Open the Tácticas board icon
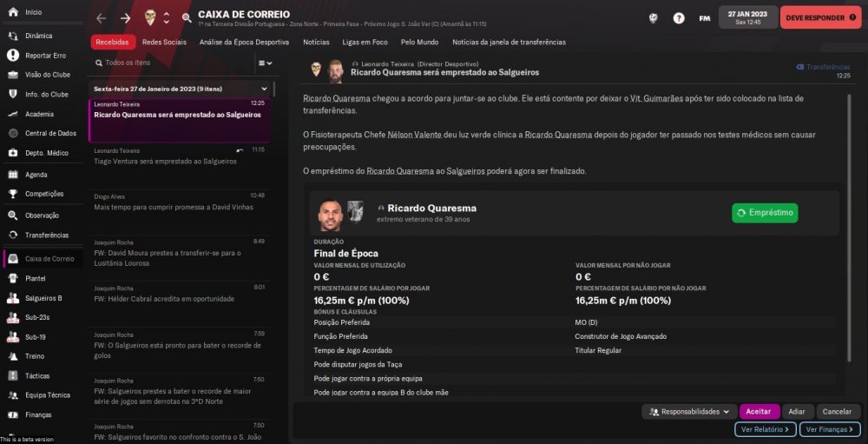 13,376
